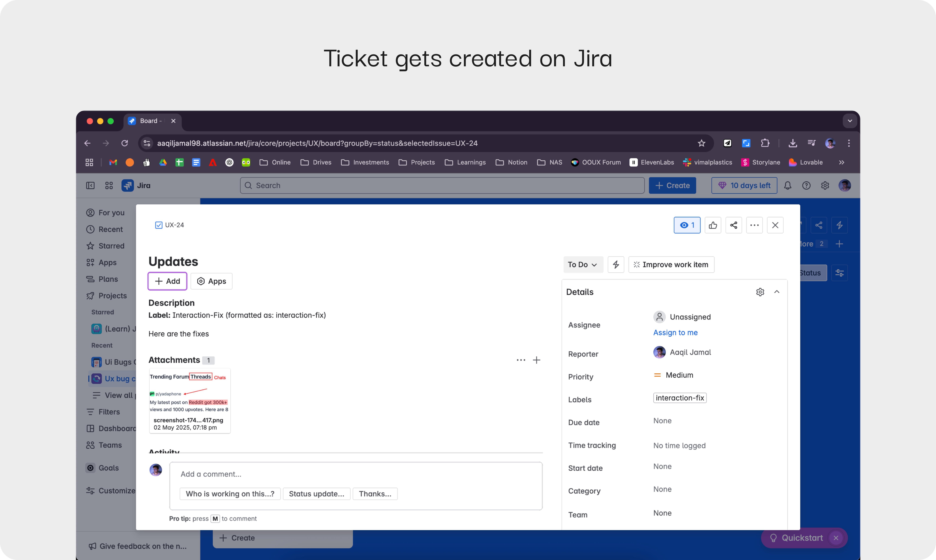Open the three-dot actions menu in issue header
Image resolution: width=936 pixels, height=560 pixels.
coord(754,225)
